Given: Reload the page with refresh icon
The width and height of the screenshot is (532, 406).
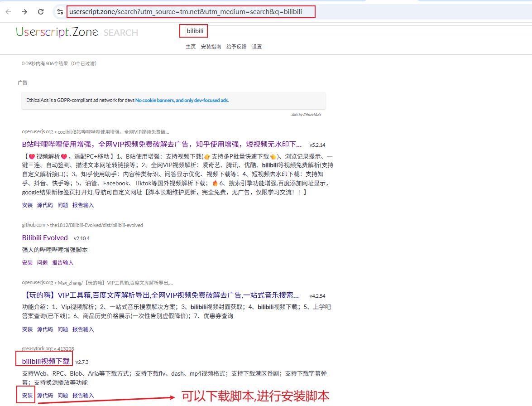Looking at the screenshot, I should coord(41,12).
